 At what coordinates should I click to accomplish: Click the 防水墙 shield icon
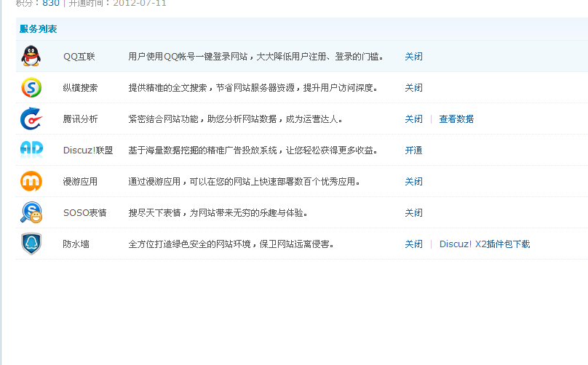(x=31, y=244)
